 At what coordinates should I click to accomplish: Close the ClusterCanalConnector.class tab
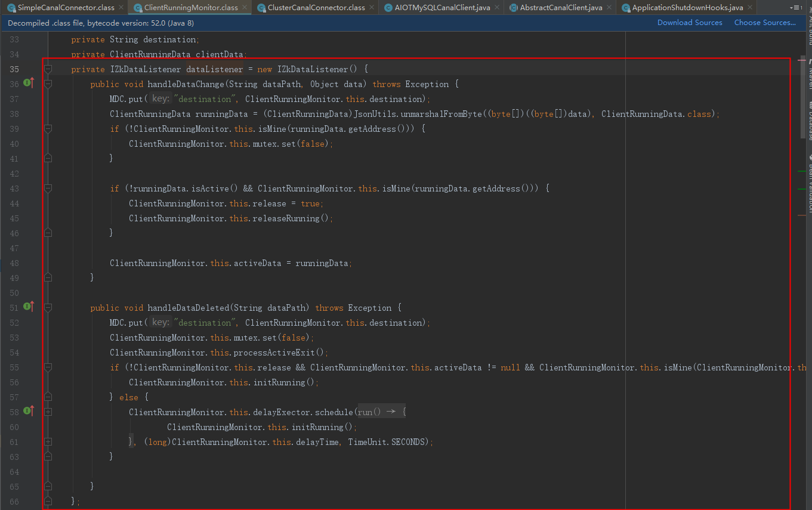[372, 8]
